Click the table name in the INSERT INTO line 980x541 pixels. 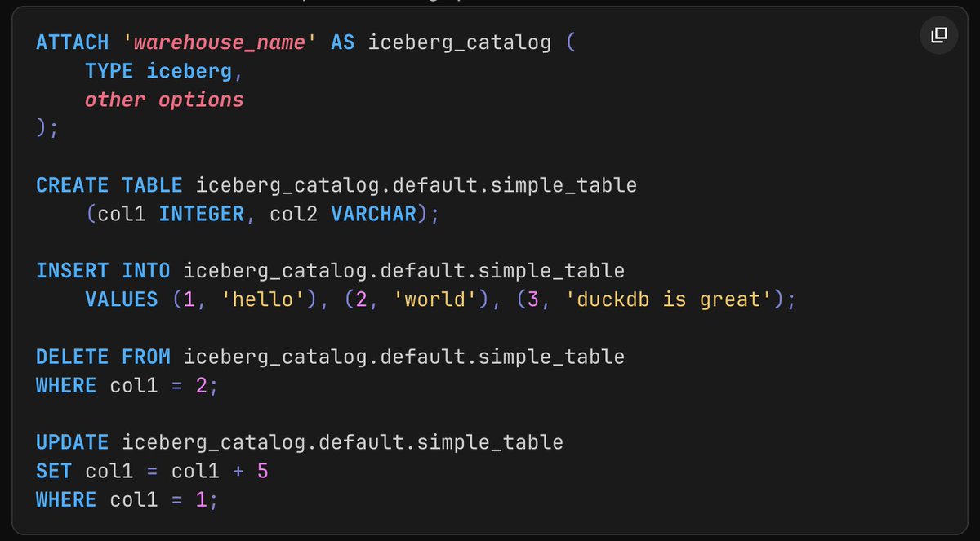click(x=404, y=271)
